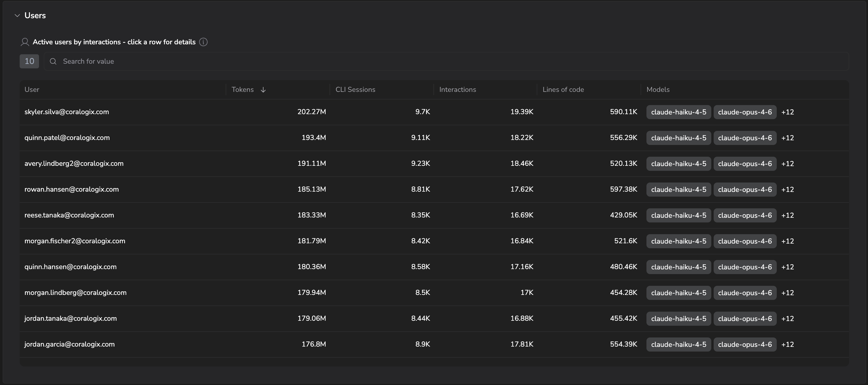Open quinn.hansen@coralogix.com row details
868x385 pixels.
[x=434, y=267]
